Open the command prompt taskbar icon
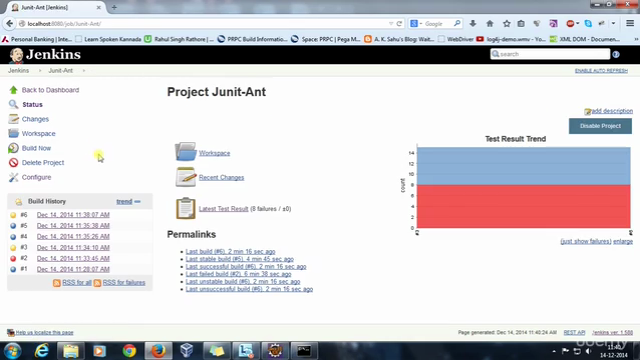 click(304, 351)
